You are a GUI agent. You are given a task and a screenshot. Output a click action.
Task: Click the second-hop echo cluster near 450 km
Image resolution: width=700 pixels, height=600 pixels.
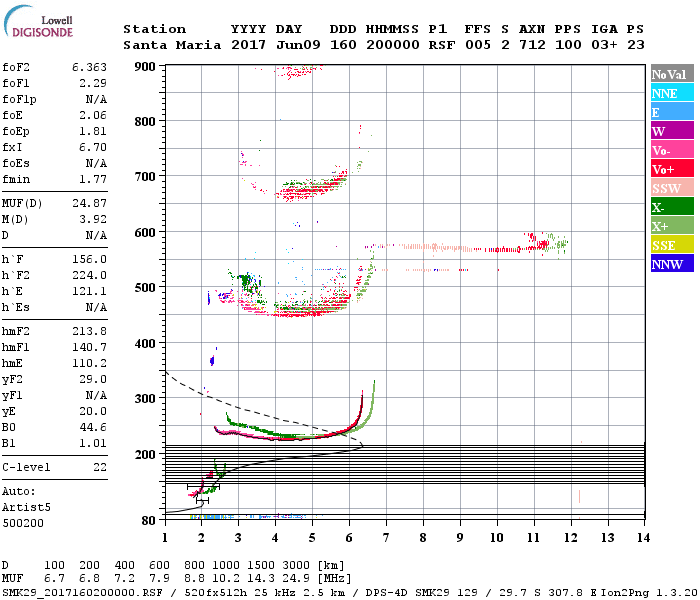308,308
